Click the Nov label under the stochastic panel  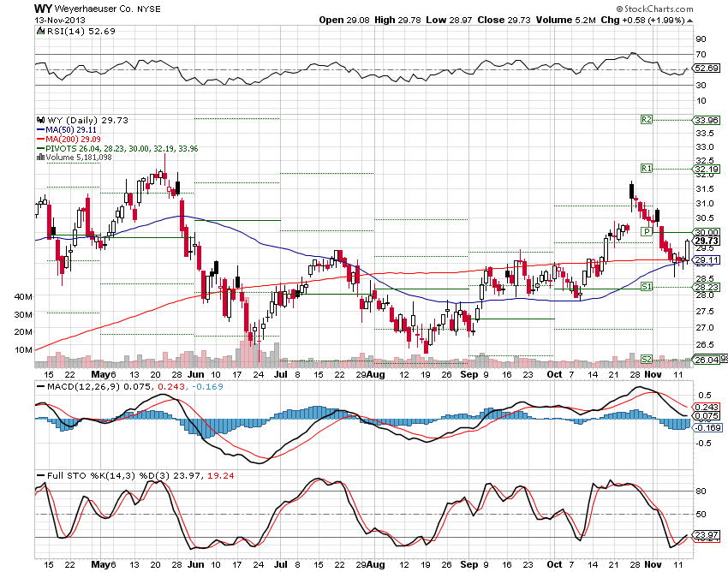[653, 564]
